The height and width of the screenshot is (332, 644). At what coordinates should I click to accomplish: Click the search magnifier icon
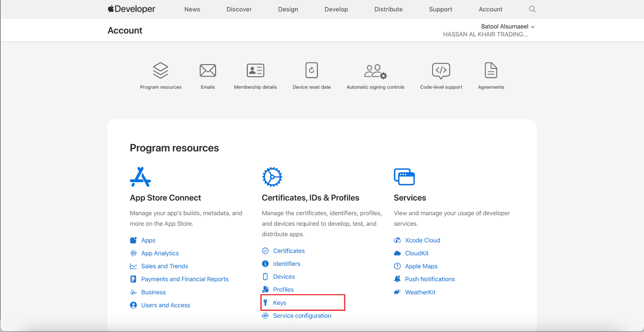pyautogui.click(x=532, y=9)
